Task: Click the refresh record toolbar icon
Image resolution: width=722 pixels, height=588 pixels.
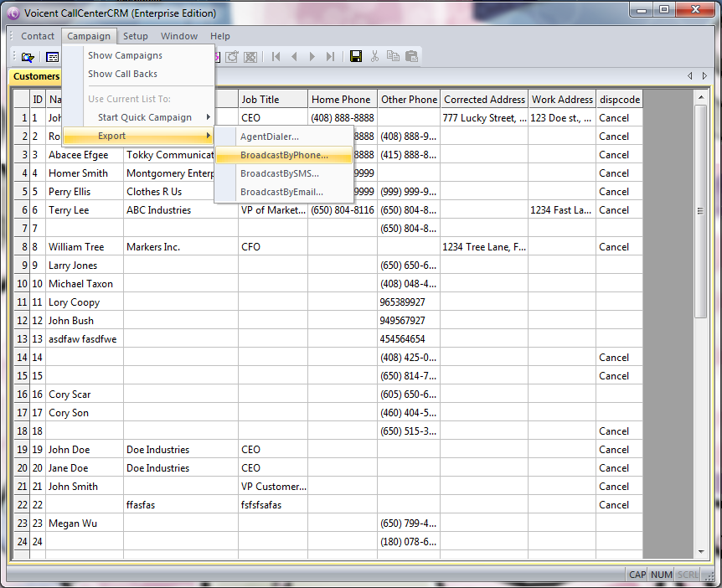Action: (x=232, y=57)
